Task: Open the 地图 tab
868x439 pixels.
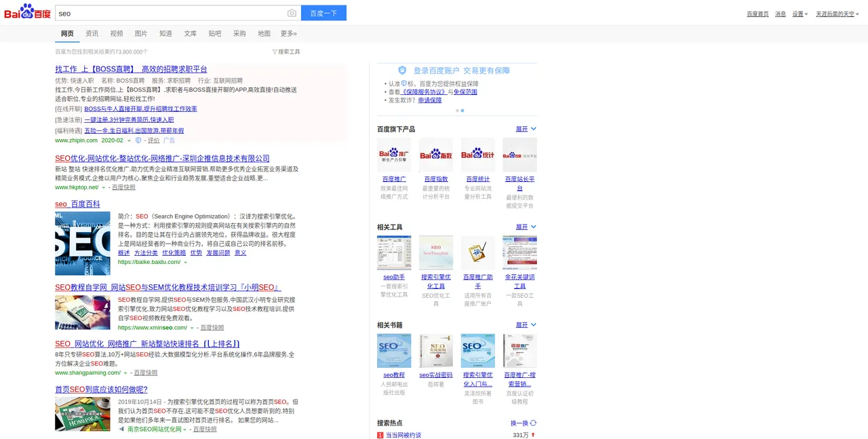Action: click(264, 33)
